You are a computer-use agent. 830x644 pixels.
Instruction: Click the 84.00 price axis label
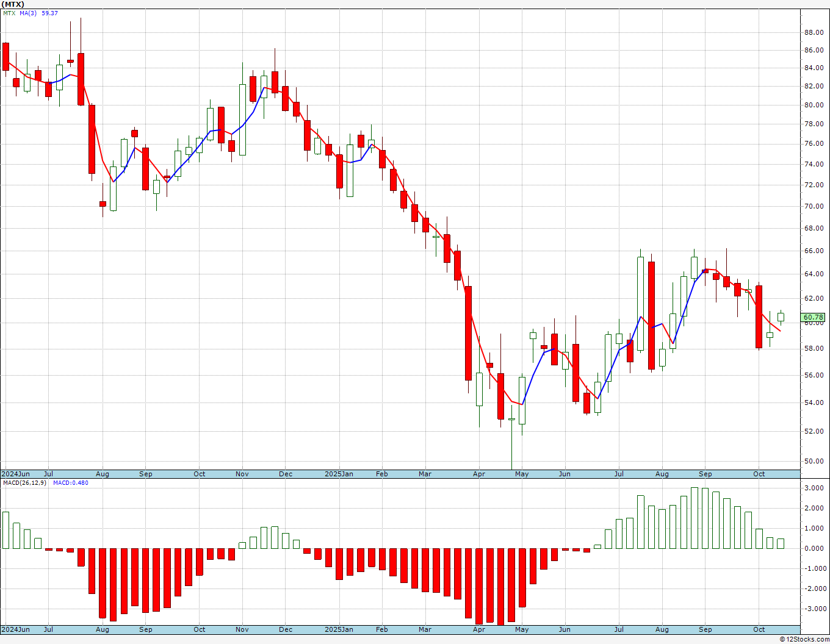click(x=814, y=68)
